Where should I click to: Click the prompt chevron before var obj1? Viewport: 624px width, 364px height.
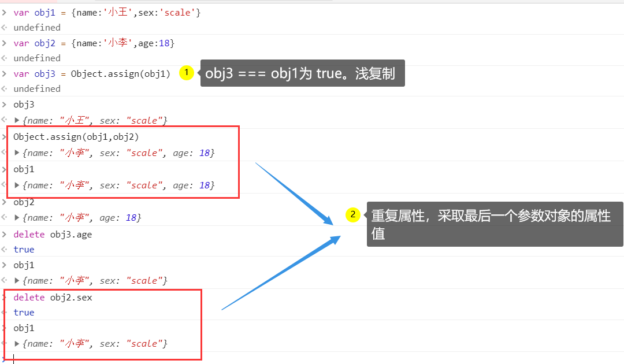click(5, 12)
